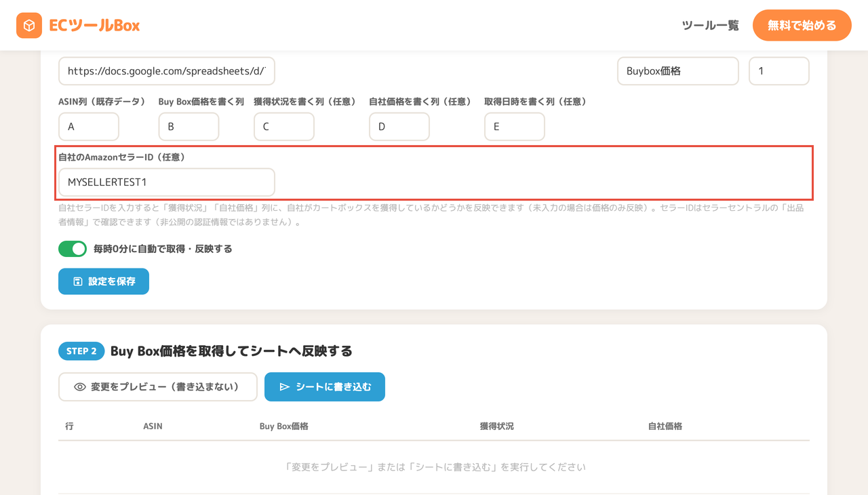Click the 自社価格 table column header
The height and width of the screenshot is (495, 868).
[x=665, y=427]
